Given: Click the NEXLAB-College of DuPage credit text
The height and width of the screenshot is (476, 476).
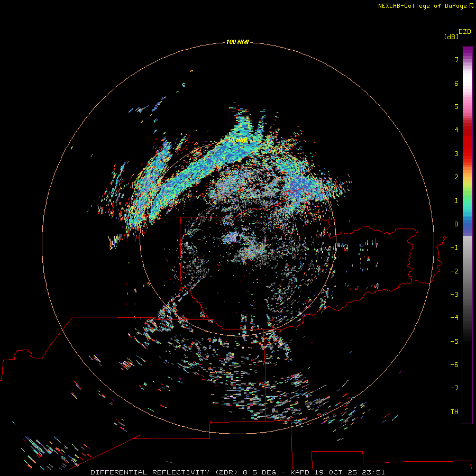Looking at the screenshot, I should [423, 6].
